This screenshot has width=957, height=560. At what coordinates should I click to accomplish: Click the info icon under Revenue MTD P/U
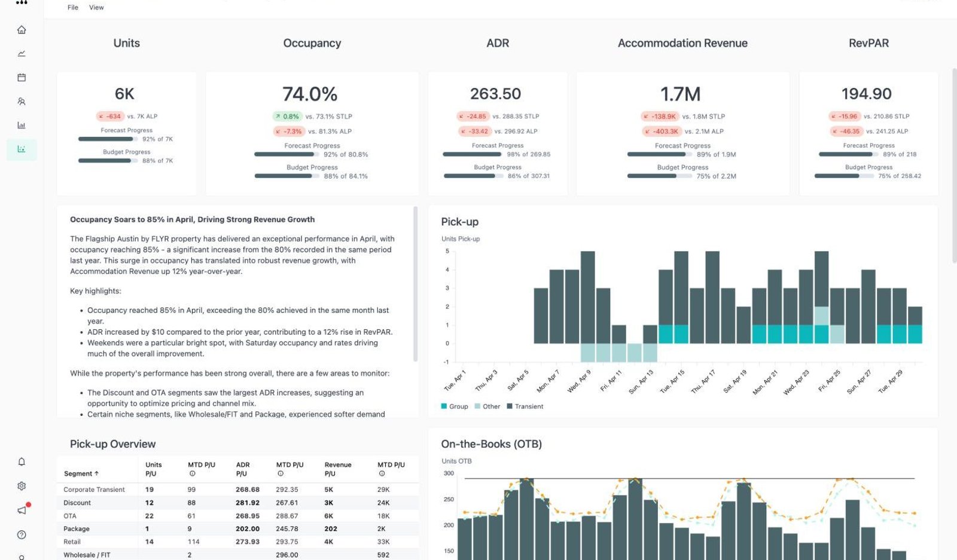(x=382, y=474)
